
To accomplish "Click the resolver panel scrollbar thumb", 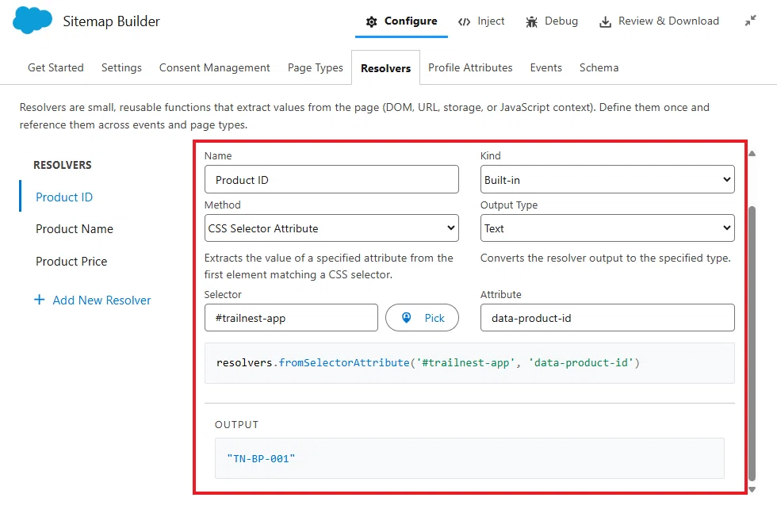I will (x=752, y=343).
